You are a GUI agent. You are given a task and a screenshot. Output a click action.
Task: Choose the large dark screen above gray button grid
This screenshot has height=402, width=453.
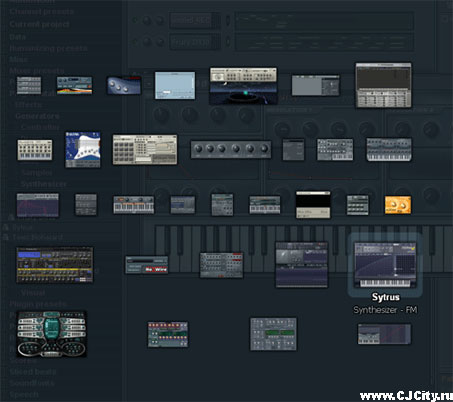point(383,85)
